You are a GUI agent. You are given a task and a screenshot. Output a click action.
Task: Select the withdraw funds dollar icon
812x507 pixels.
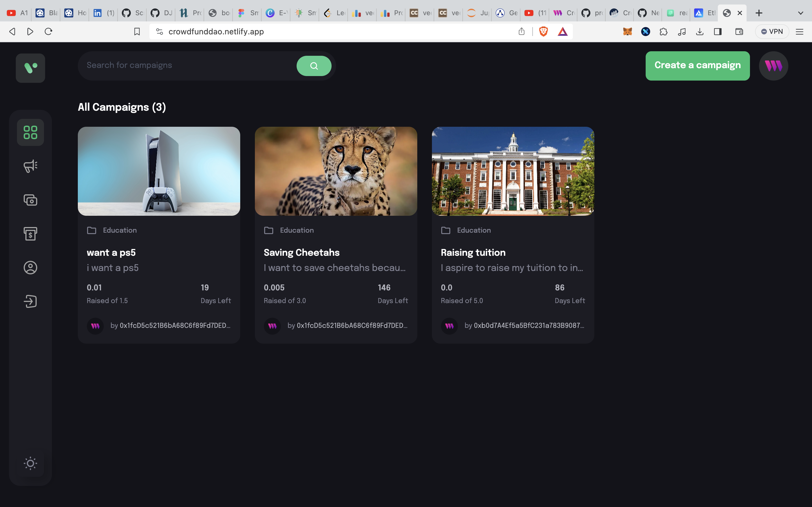pos(30,234)
